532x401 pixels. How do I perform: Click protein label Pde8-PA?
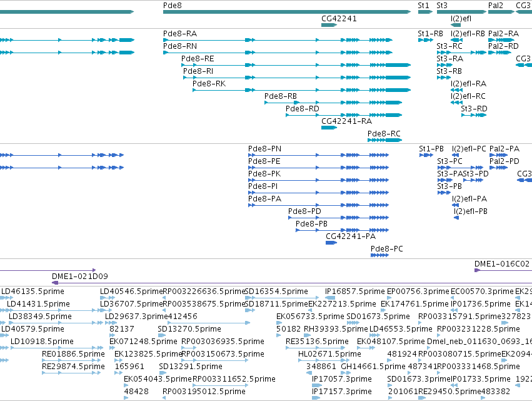264,199
